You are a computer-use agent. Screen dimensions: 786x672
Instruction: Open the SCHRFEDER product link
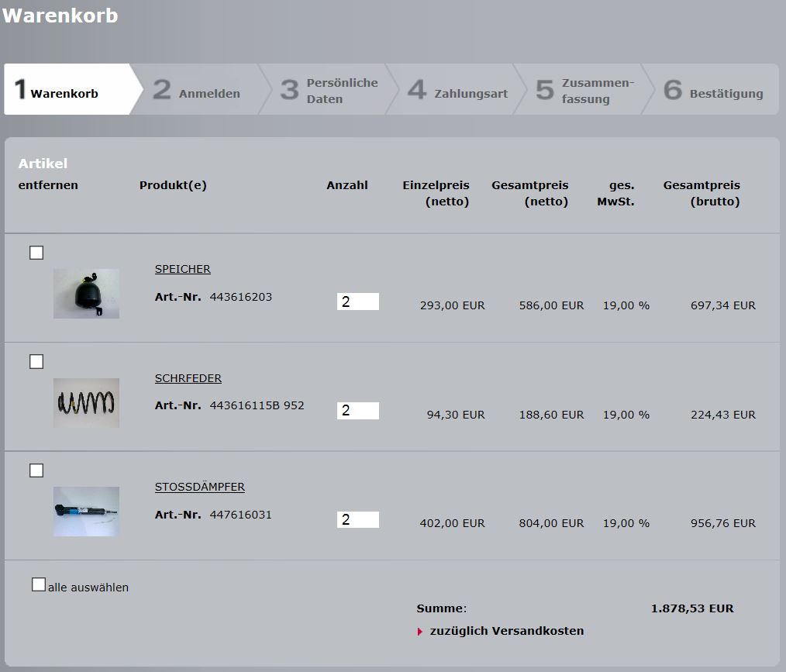188,378
